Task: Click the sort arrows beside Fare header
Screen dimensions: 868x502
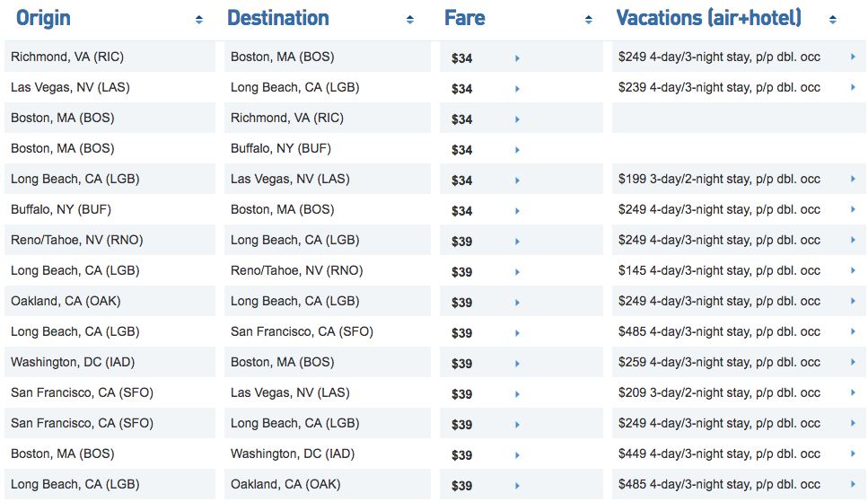Action: click(589, 20)
